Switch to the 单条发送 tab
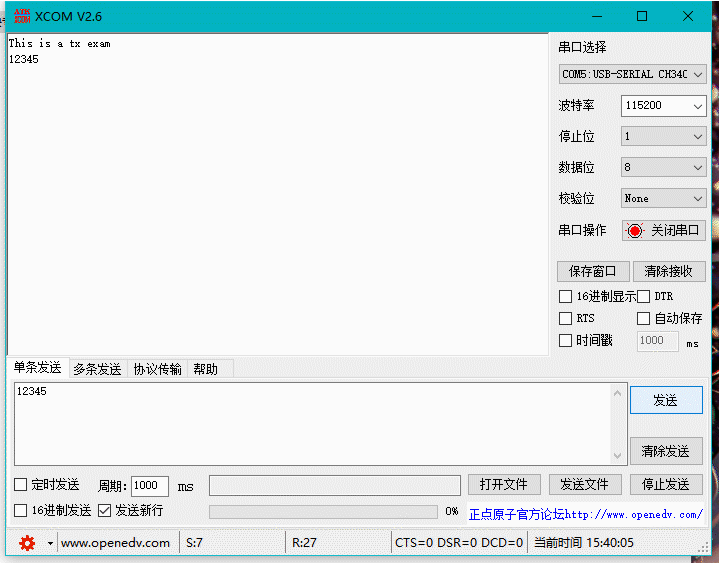 click(37, 368)
